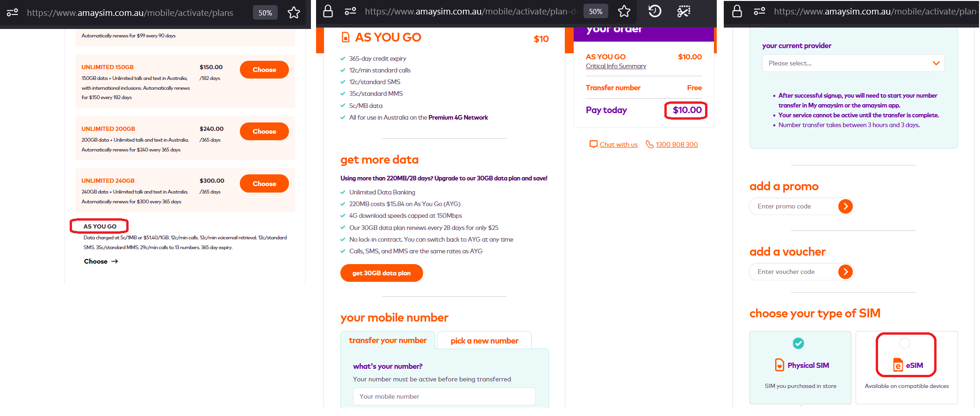This screenshot has width=980, height=416.
Task: Click the 'AS YOU GO' label in plans list
Action: [100, 227]
